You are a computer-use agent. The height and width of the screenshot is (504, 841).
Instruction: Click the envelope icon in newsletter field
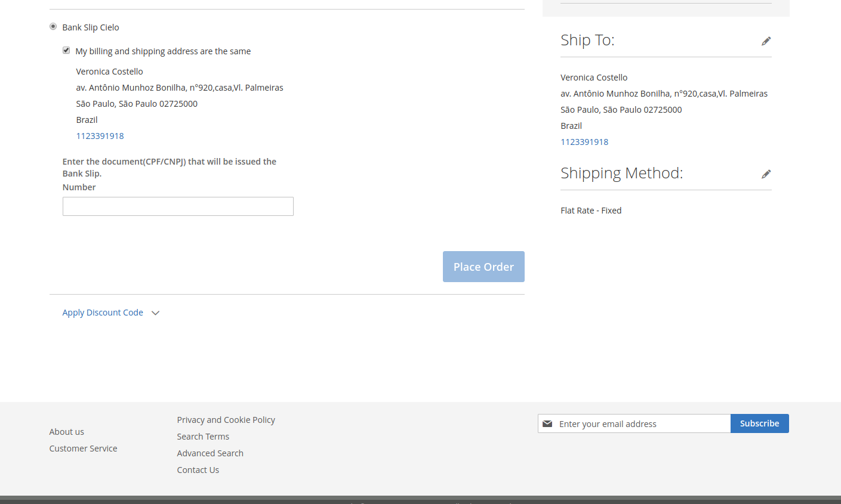tap(547, 423)
